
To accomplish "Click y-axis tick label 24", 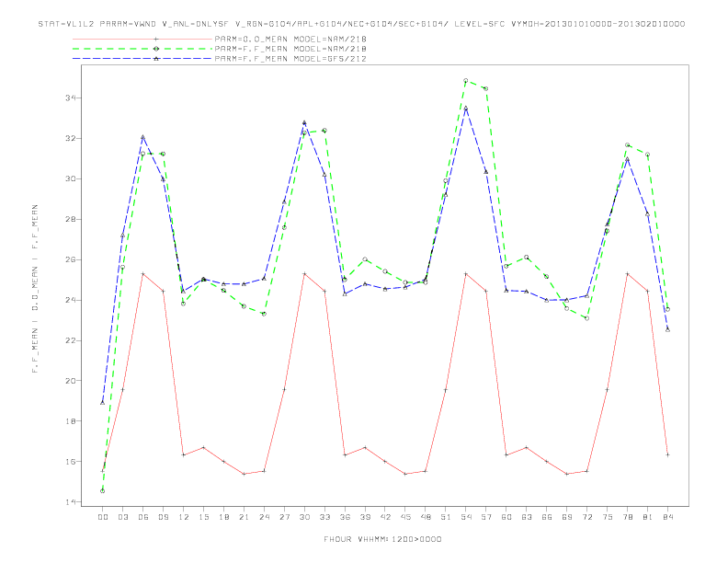I will (x=70, y=300).
